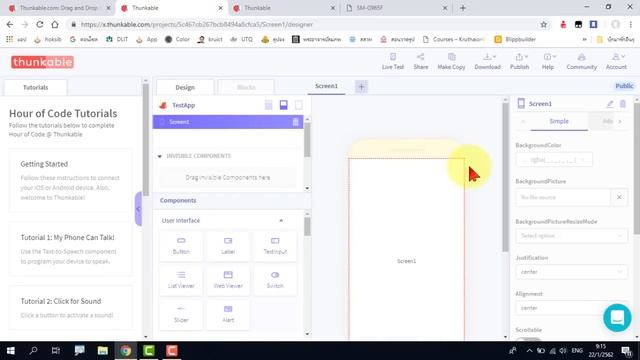Open the Live Test option
This screenshot has width=640, height=360.
[x=393, y=61]
